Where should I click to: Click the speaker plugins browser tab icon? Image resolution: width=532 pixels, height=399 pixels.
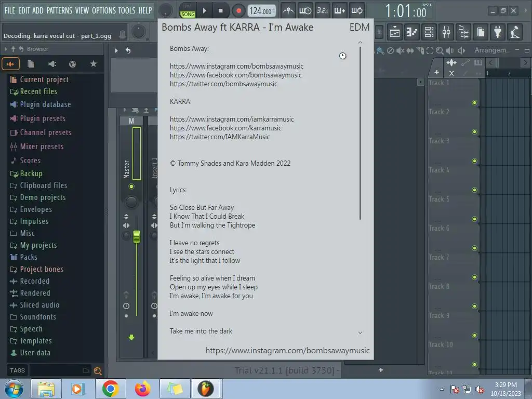pos(52,64)
